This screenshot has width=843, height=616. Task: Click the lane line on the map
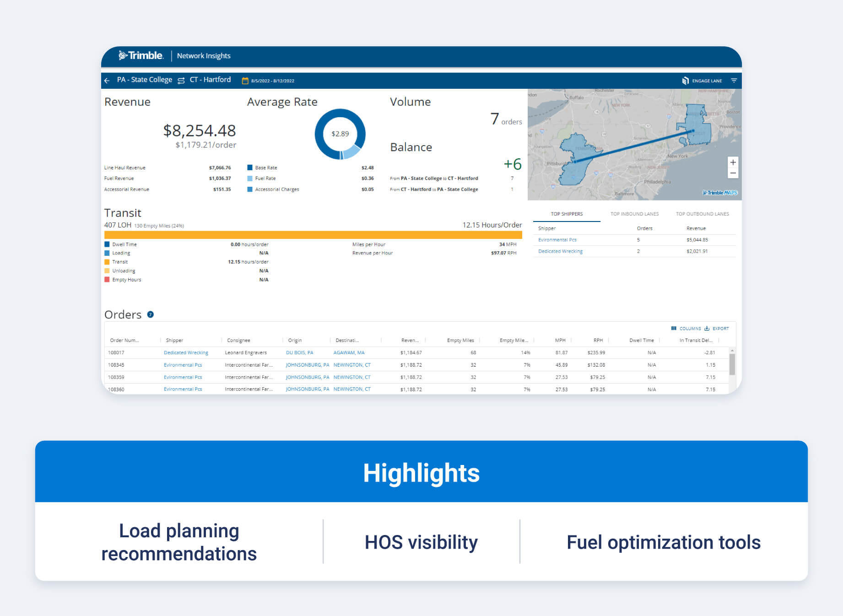[x=634, y=146]
